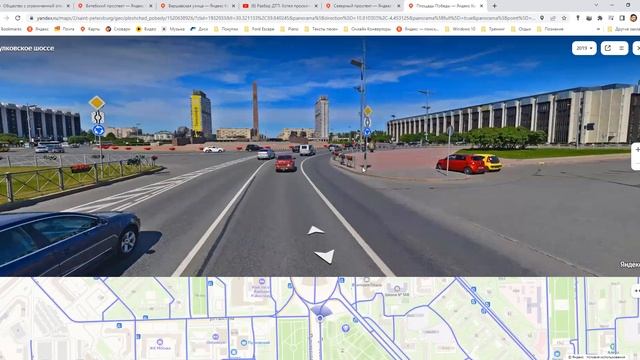The width and height of the screenshot is (640, 360).
Task: Close the panorama viewer
Action: (x=637, y=48)
